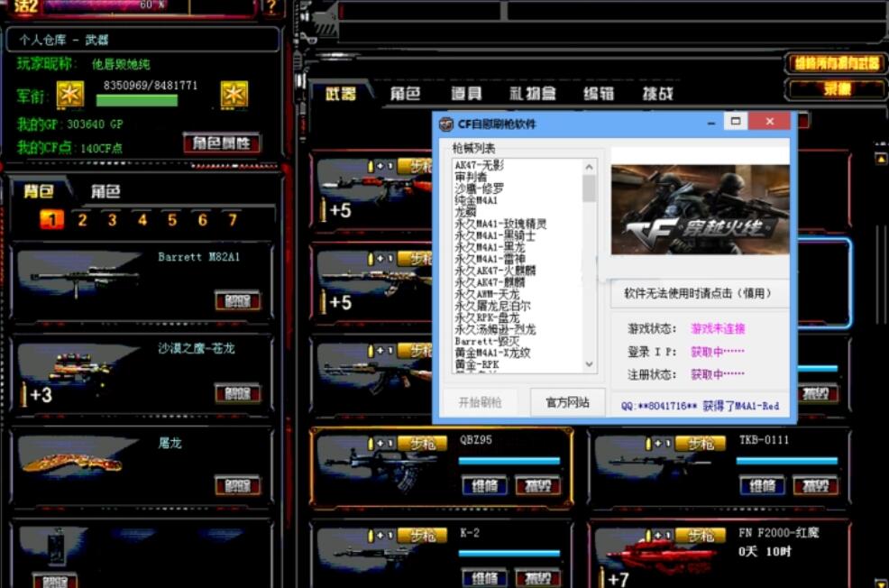Destroy the QBZ95 with 摧毁
Viewport: 889px width, 588px height.
tap(538, 486)
